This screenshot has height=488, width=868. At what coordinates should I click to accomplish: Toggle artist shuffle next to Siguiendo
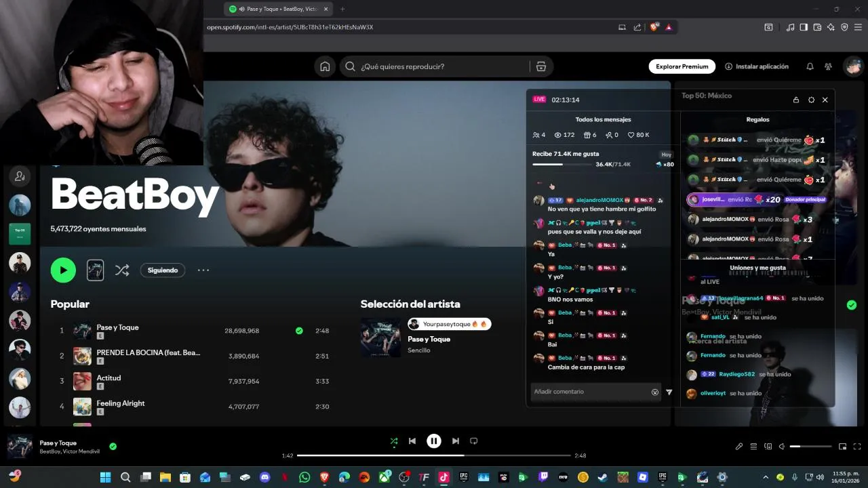122,270
